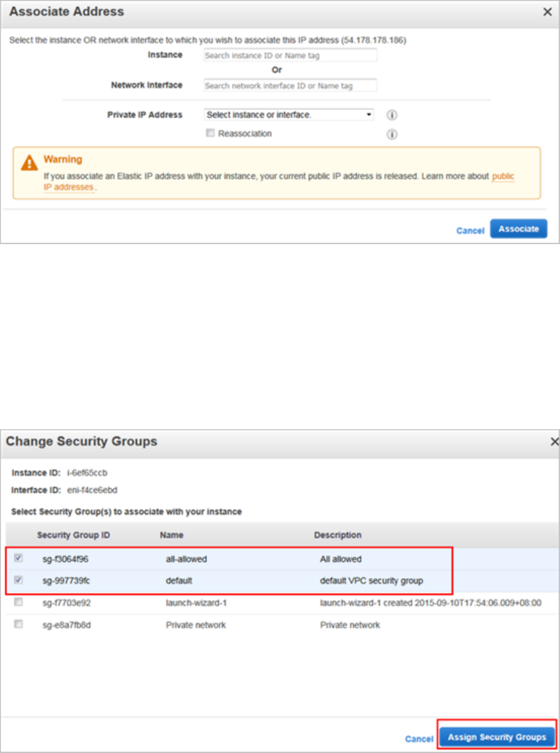Check the launch-wizard-1 security group
The width and height of the screenshot is (560, 753).
pyautogui.click(x=19, y=602)
